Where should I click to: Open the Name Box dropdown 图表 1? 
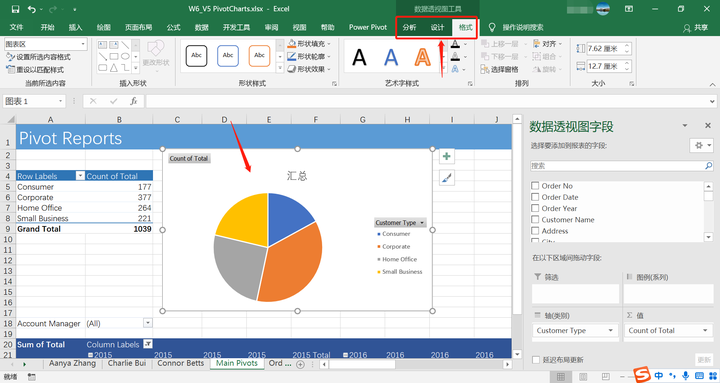click(60, 101)
